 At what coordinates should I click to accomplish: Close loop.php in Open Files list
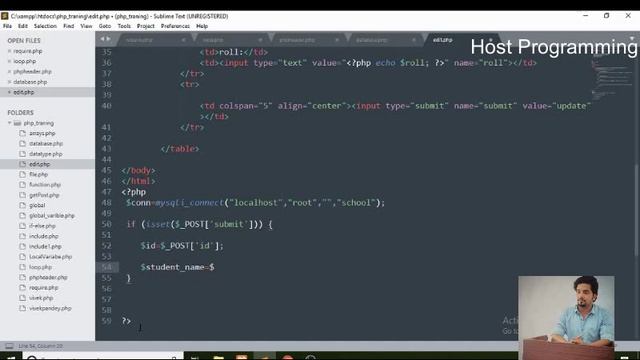pyautogui.click(x=9, y=61)
